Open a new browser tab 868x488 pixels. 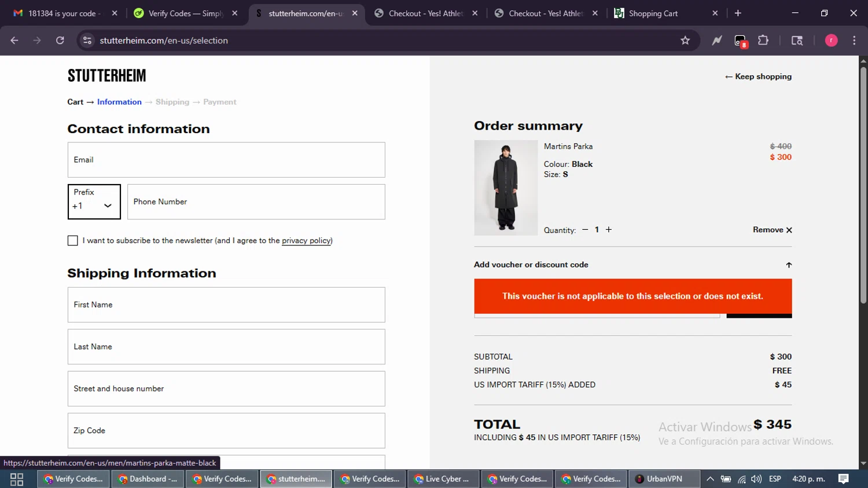pos(738,13)
